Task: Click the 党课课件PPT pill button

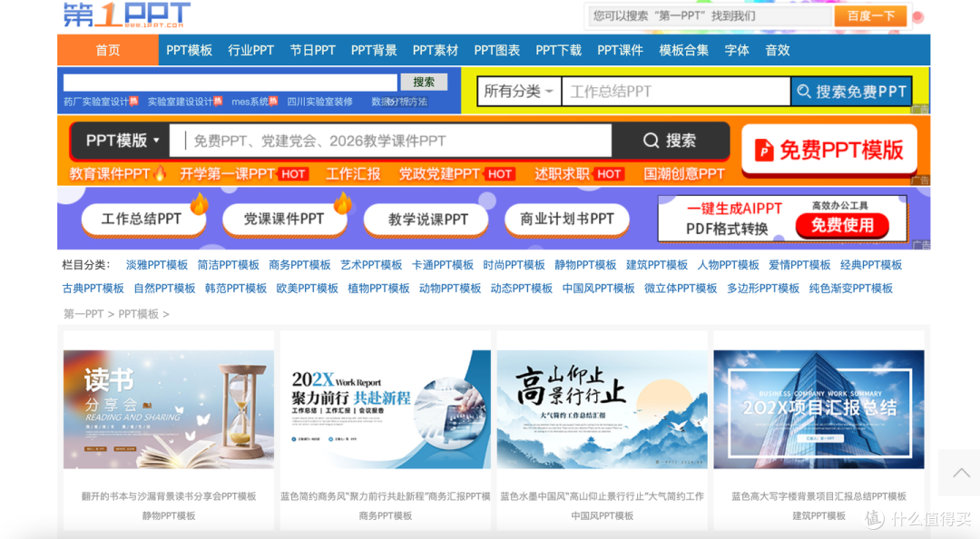Action: pyautogui.click(x=284, y=220)
